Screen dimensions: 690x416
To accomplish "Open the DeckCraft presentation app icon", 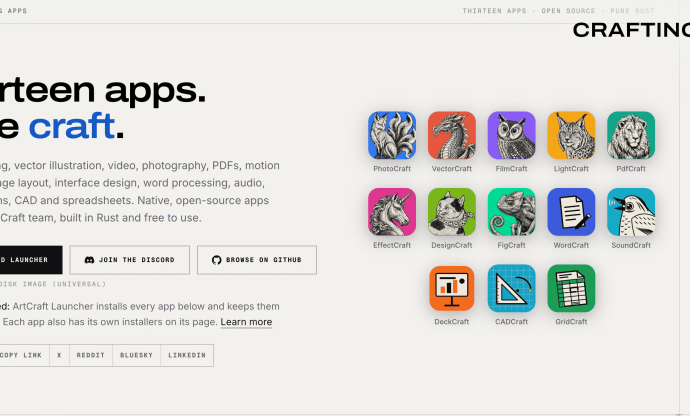I will pyautogui.click(x=452, y=288).
